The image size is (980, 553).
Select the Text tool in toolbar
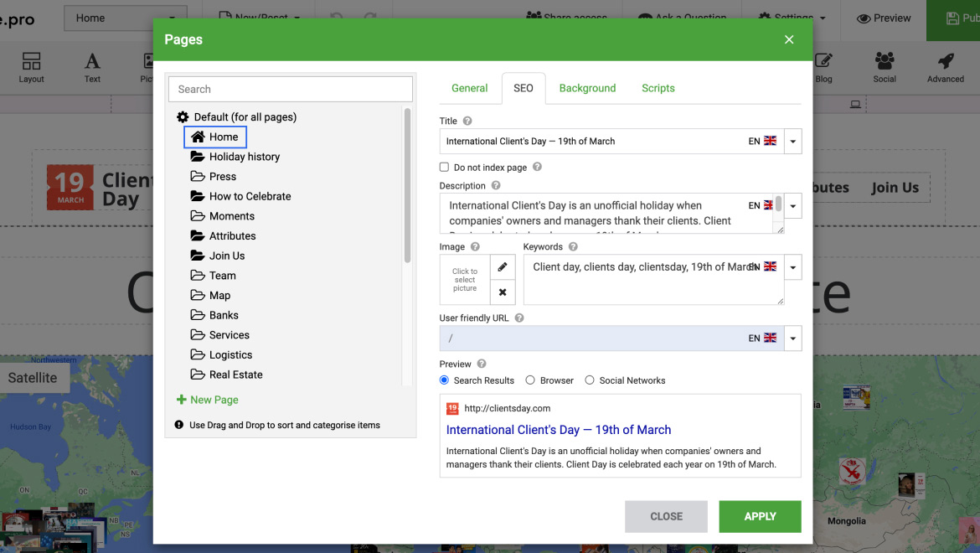click(x=92, y=67)
